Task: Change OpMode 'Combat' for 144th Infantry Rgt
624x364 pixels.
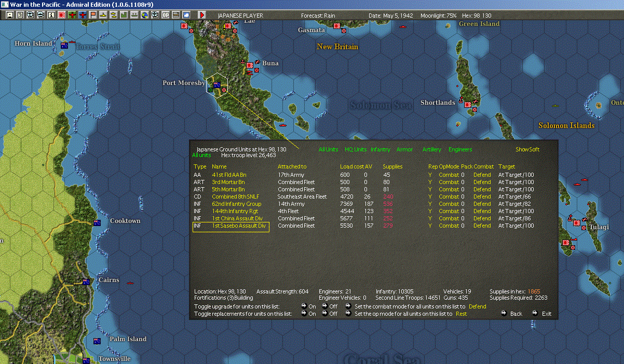Action: (449, 211)
